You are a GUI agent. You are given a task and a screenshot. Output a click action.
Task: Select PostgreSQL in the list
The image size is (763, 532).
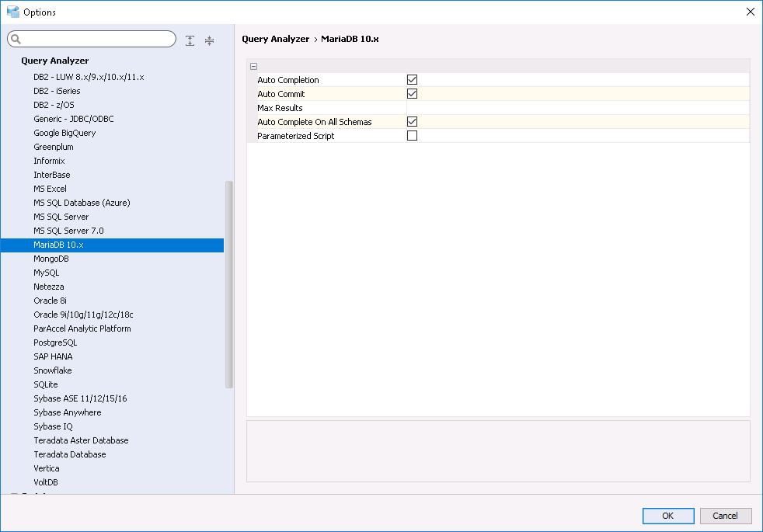pyautogui.click(x=55, y=342)
